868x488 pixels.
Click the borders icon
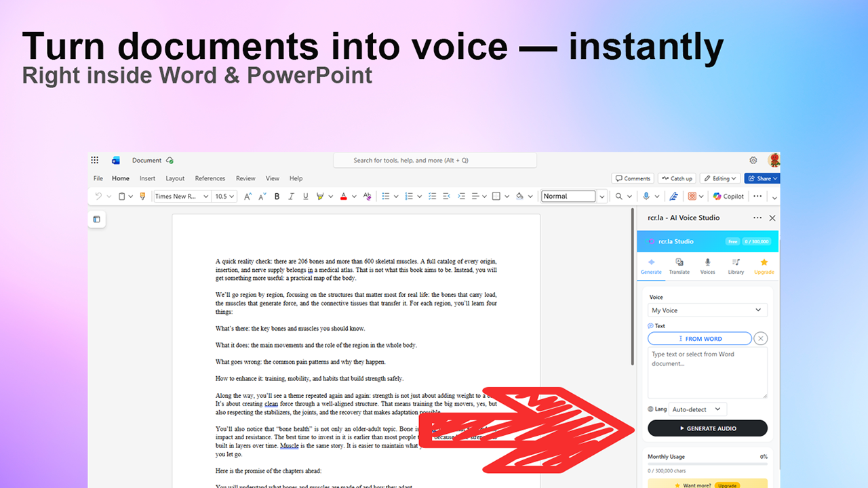496,197
